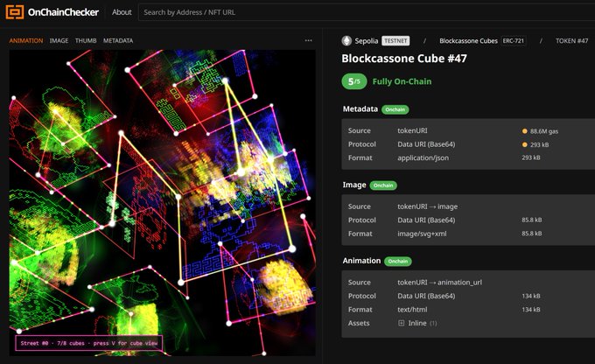Click the OnChainChecker logo icon

point(15,12)
